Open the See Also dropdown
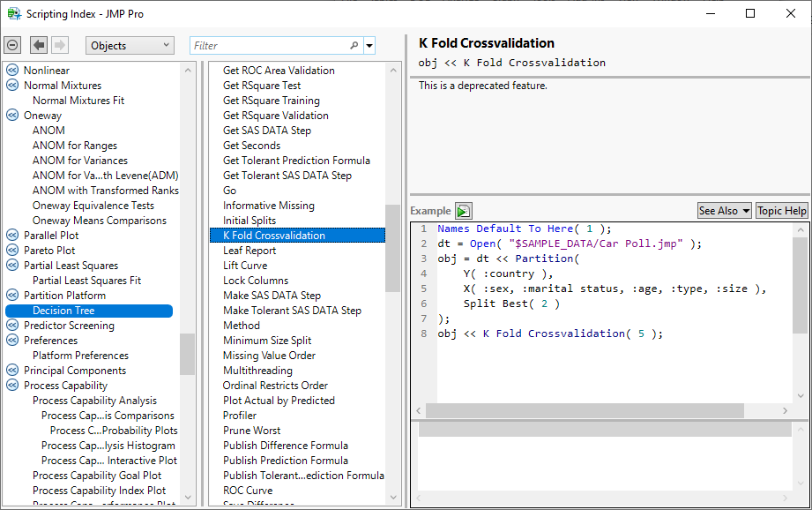This screenshot has height=510, width=812. tap(724, 210)
